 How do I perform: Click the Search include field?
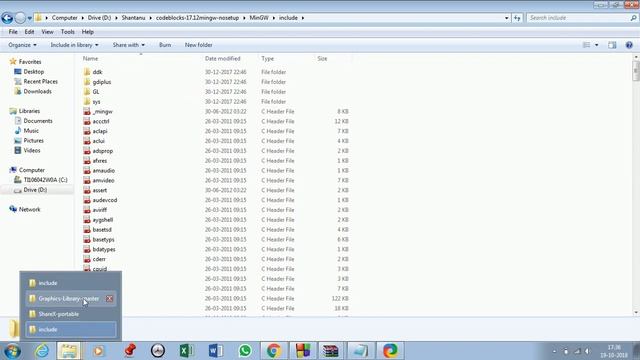(579, 18)
